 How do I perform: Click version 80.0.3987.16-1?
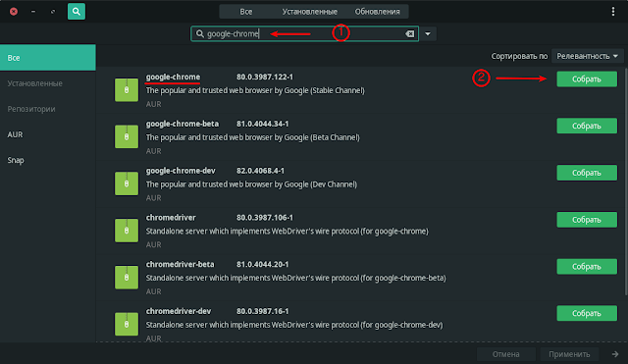tap(262, 311)
